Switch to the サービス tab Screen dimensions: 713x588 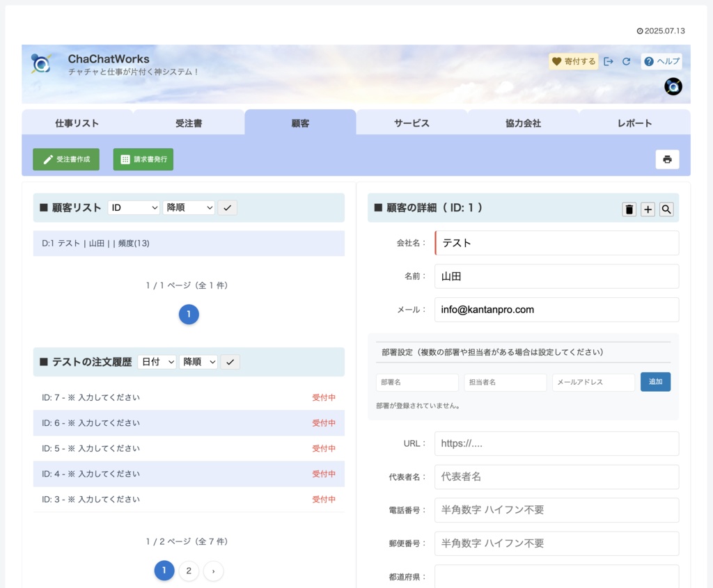coord(411,122)
